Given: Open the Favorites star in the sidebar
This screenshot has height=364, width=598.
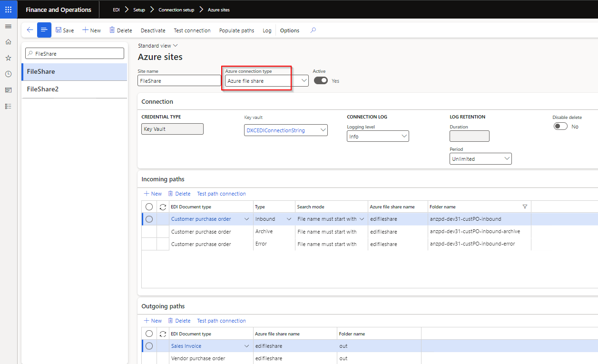Looking at the screenshot, I should tap(8, 58).
